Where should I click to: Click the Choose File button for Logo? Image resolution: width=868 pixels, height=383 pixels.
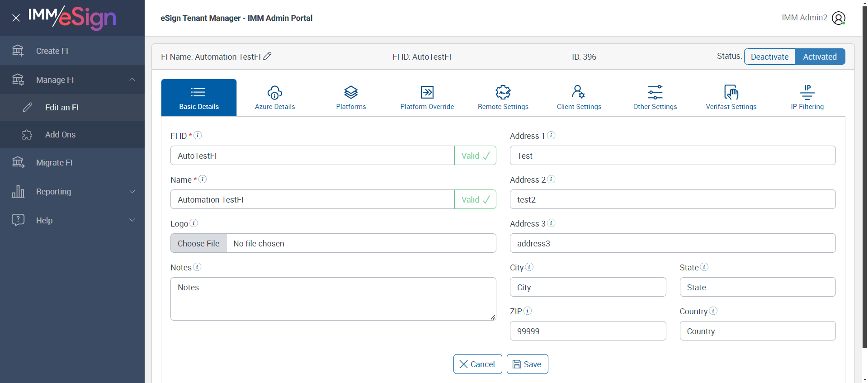(x=198, y=243)
